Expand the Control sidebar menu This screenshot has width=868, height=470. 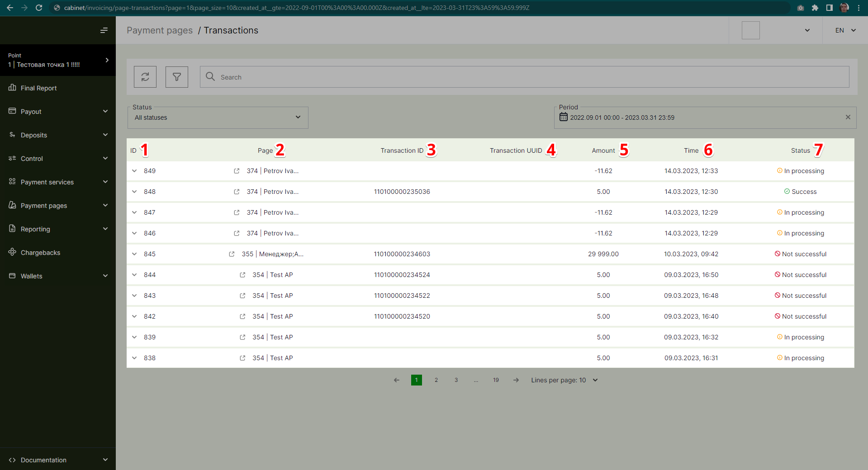(58, 159)
